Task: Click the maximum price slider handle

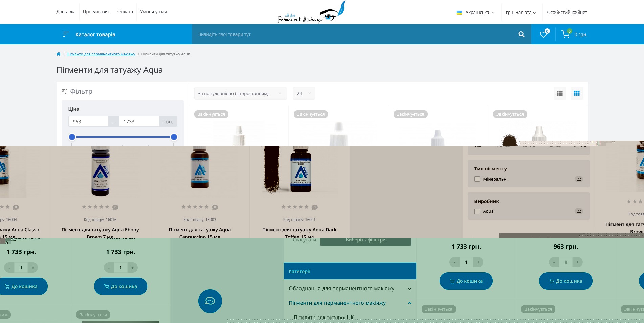Action: [x=174, y=137]
